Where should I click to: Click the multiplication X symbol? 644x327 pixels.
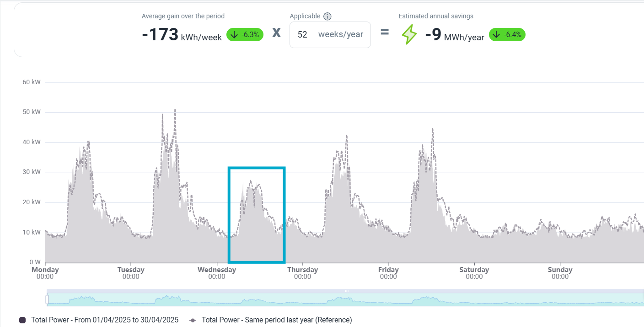(276, 33)
